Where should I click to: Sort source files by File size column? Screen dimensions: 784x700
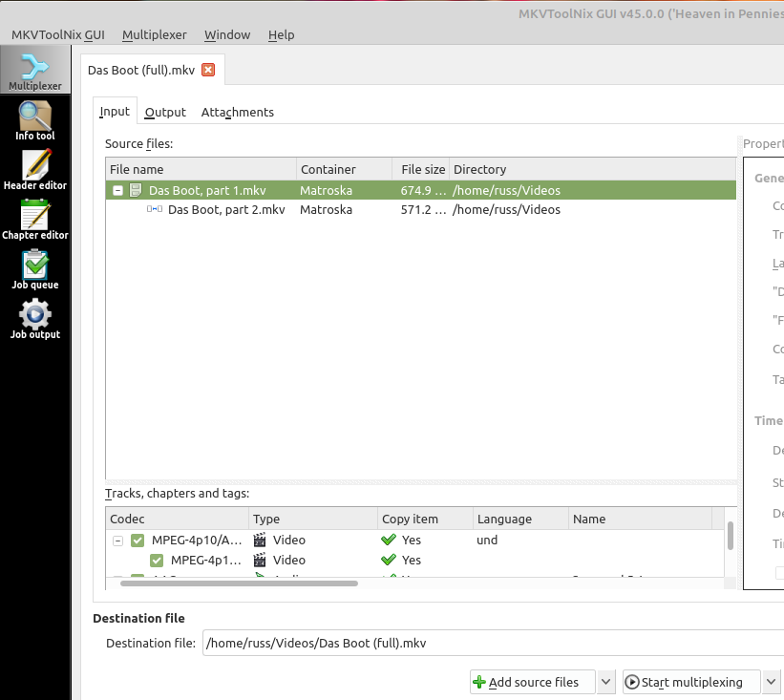tap(421, 169)
